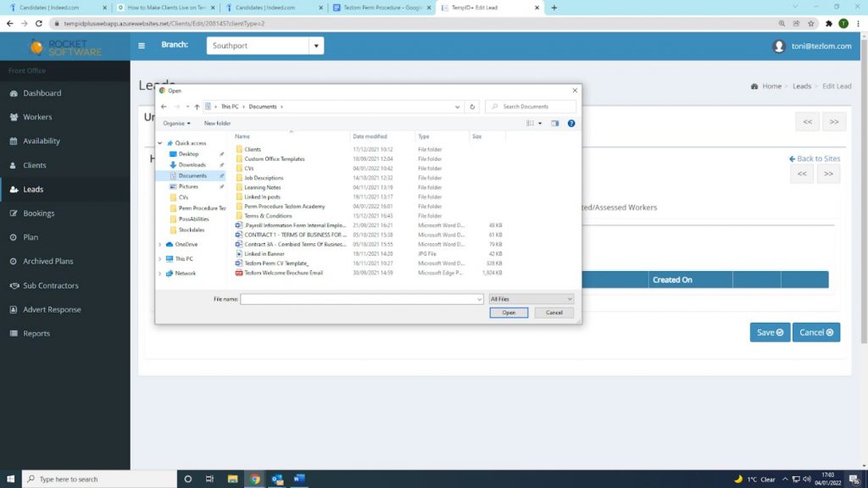Open the Organise menu
The image size is (868, 488).
[x=176, y=123]
